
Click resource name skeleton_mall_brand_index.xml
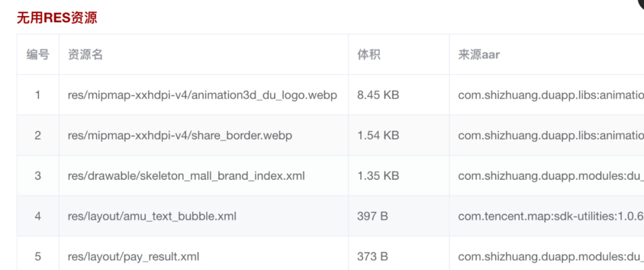pyautogui.click(x=187, y=176)
